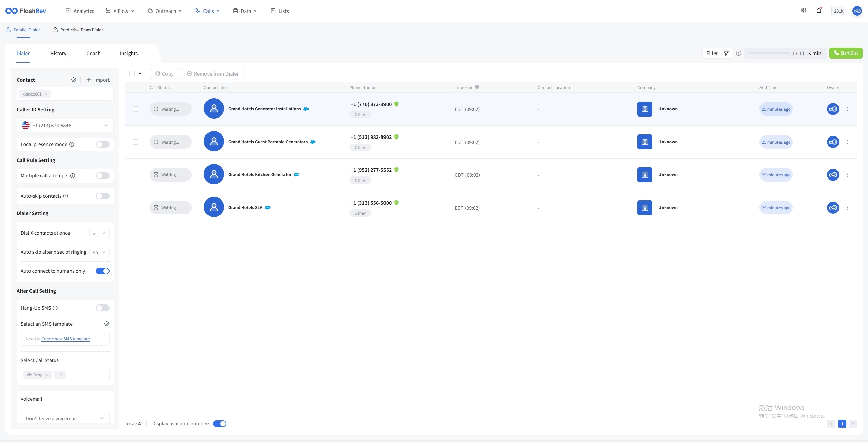
Task: Open the apps grid icon
Action: tap(803, 11)
